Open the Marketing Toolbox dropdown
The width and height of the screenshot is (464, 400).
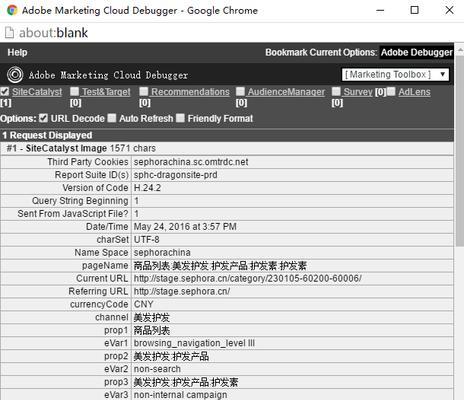[395, 74]
